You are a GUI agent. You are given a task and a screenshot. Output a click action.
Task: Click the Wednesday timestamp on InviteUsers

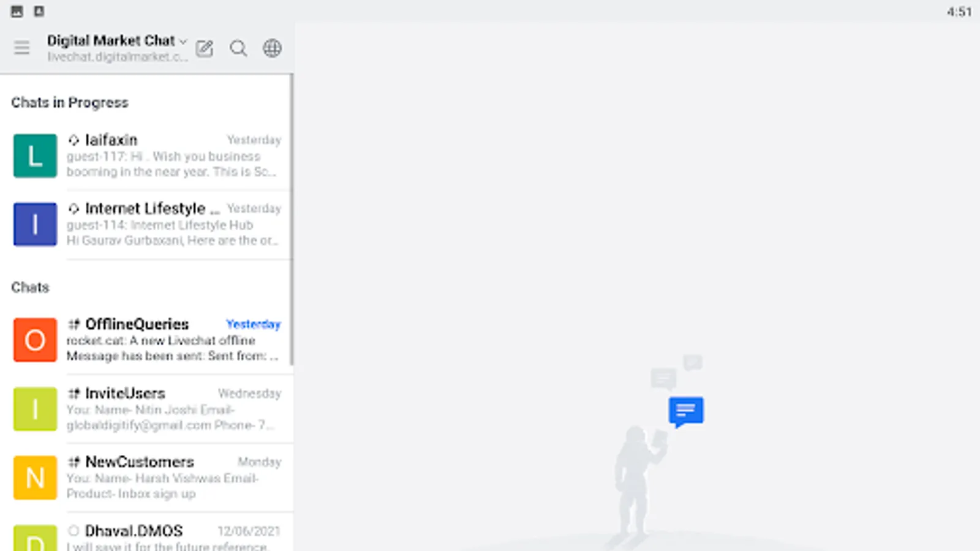[249, 394]
